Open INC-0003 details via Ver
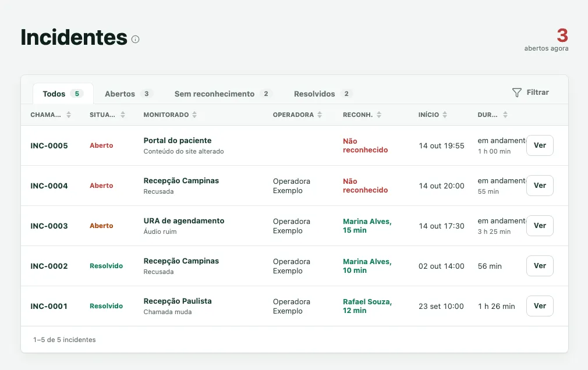This screenshot has width=588, height=370. [540, 226]
